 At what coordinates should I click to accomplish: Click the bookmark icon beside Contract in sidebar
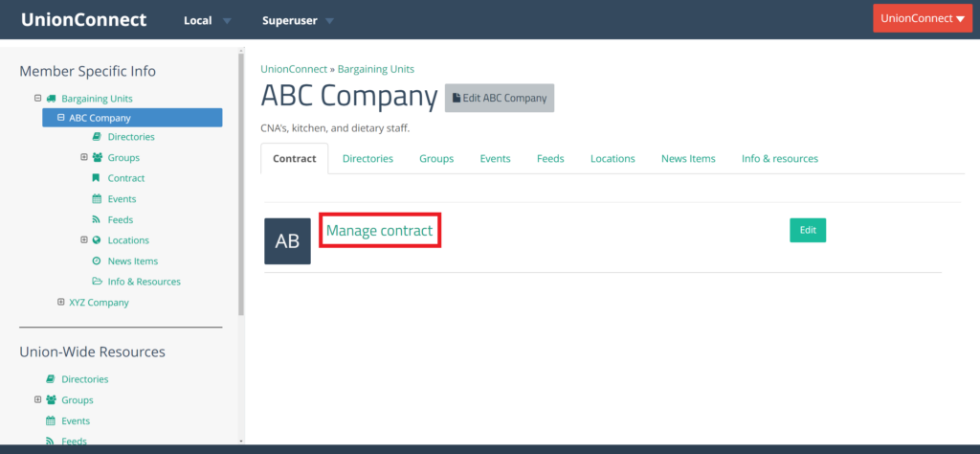tap(96, 178)
